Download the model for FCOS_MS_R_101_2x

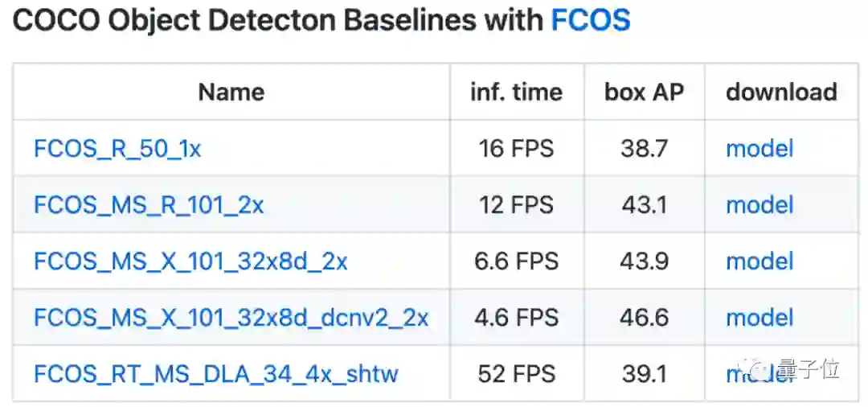tap(759, 205)
